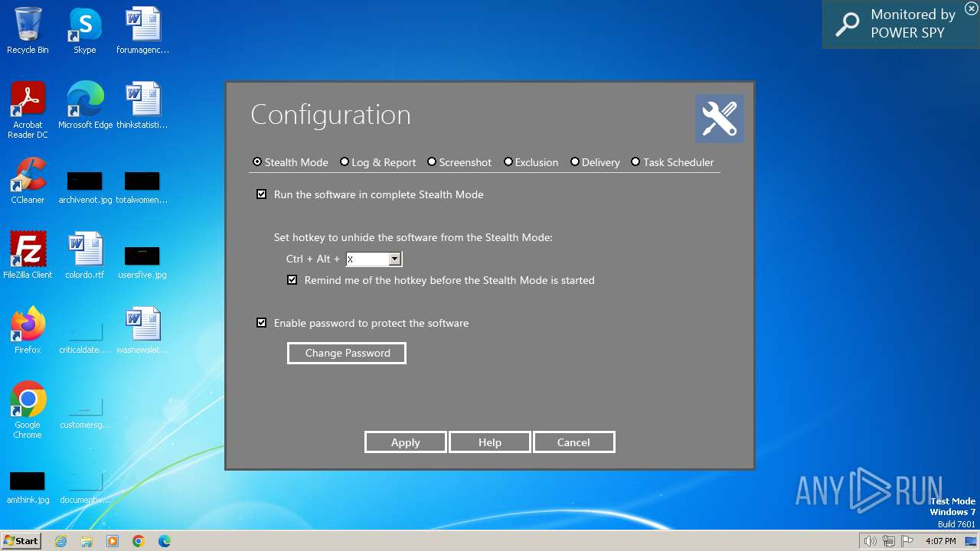
Task: Click the network tray icon
Action: [x=889, y=541]
